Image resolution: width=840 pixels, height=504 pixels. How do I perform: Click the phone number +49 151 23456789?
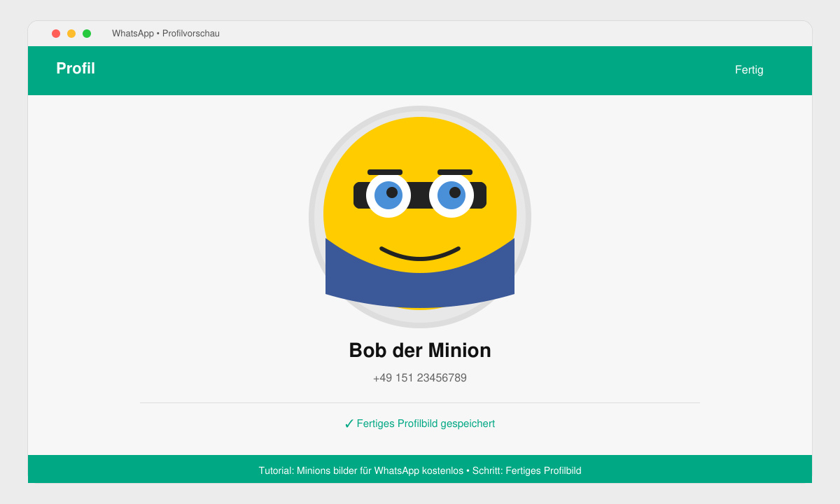(x=420, y=378)
